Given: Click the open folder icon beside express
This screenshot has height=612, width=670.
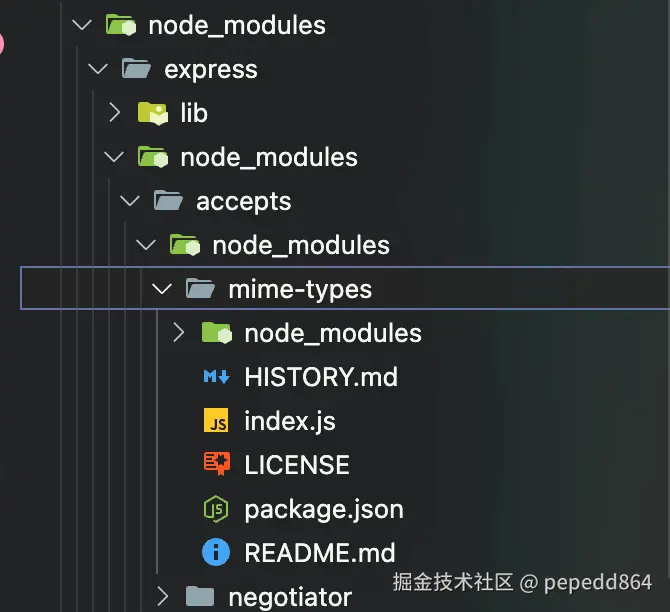Looking at the screenshot, I should pyautogui.click(x=136, y=69).
